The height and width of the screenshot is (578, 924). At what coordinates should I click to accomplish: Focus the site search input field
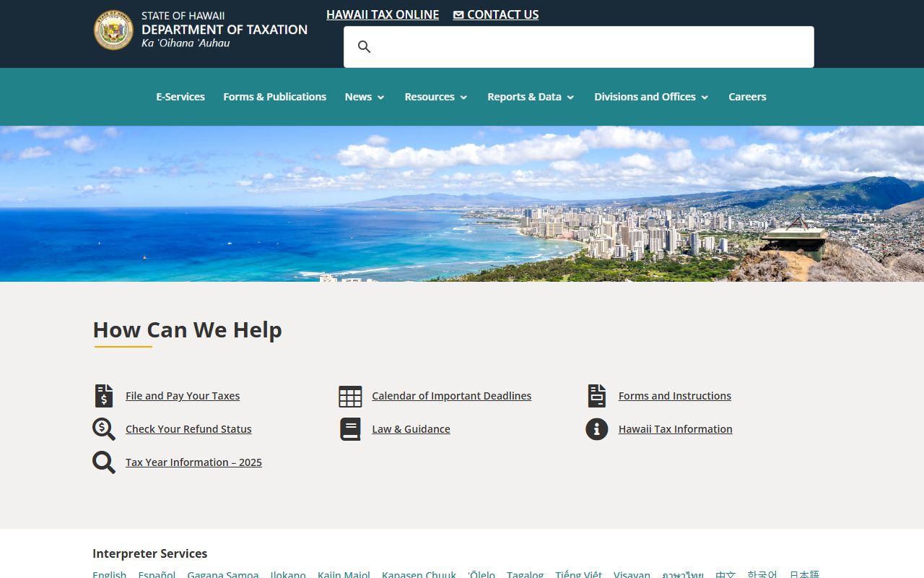579,47
